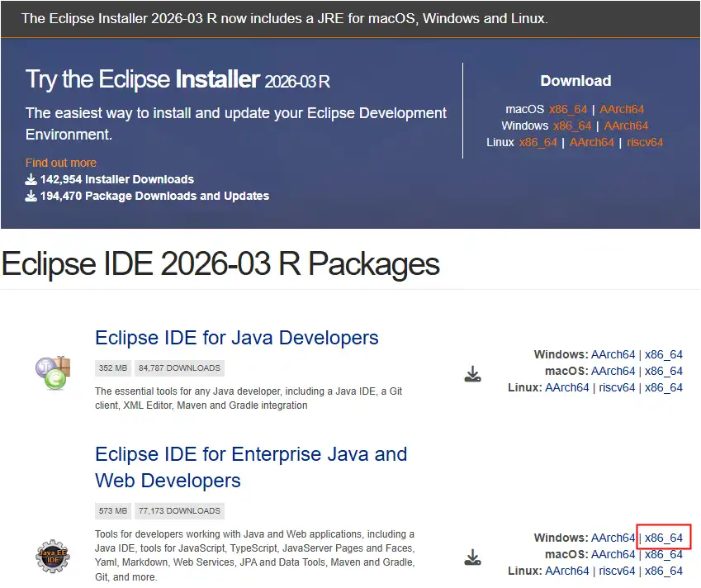Get Enterprise Java Linux AArch64 package
This screenshot has width=701, height=588.
pyautogui.click(x=567, y=571)
